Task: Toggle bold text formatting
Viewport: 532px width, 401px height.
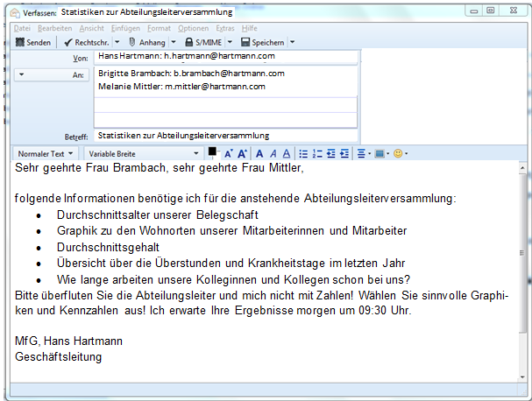Action: point(259,154)
